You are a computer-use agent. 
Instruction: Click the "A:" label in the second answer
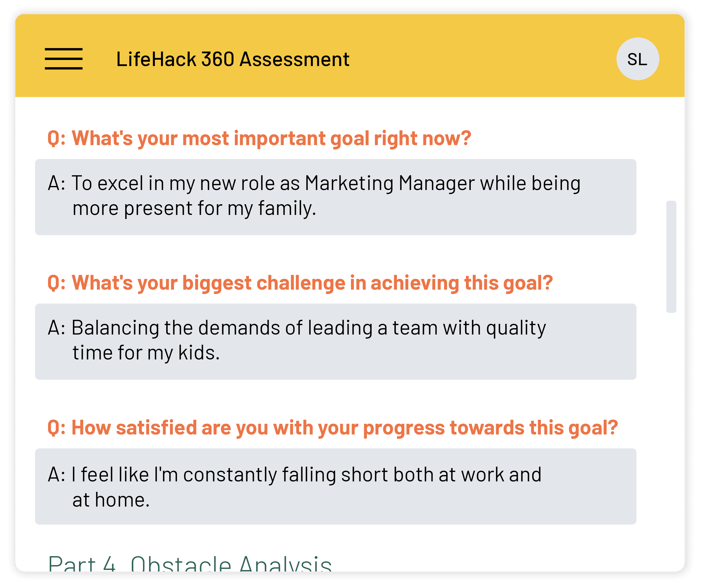[56, 328]
